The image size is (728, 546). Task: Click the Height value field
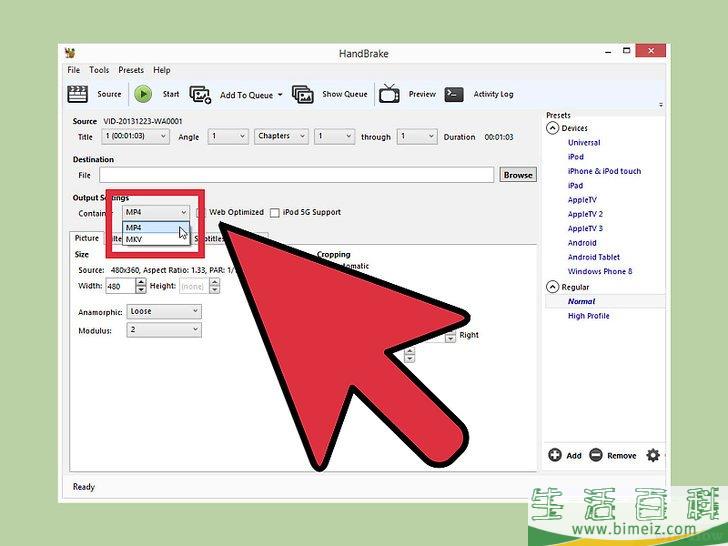coord(194,286)
